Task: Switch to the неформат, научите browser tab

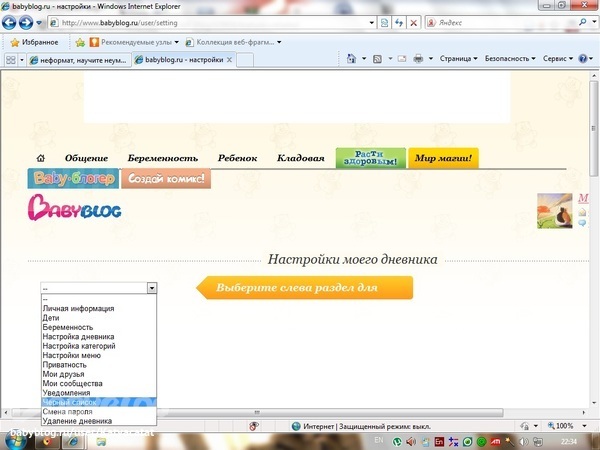Action: click(75, 60)
